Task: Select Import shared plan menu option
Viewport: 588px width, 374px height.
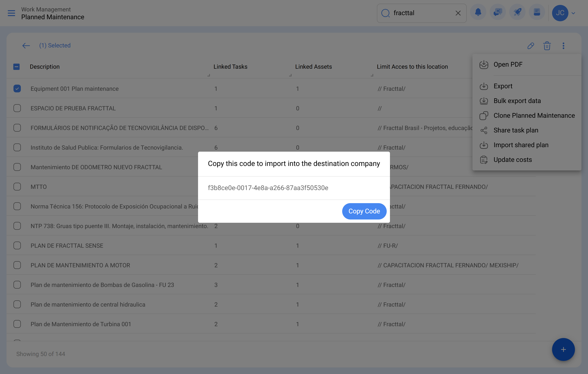Action: pos(521,145)
